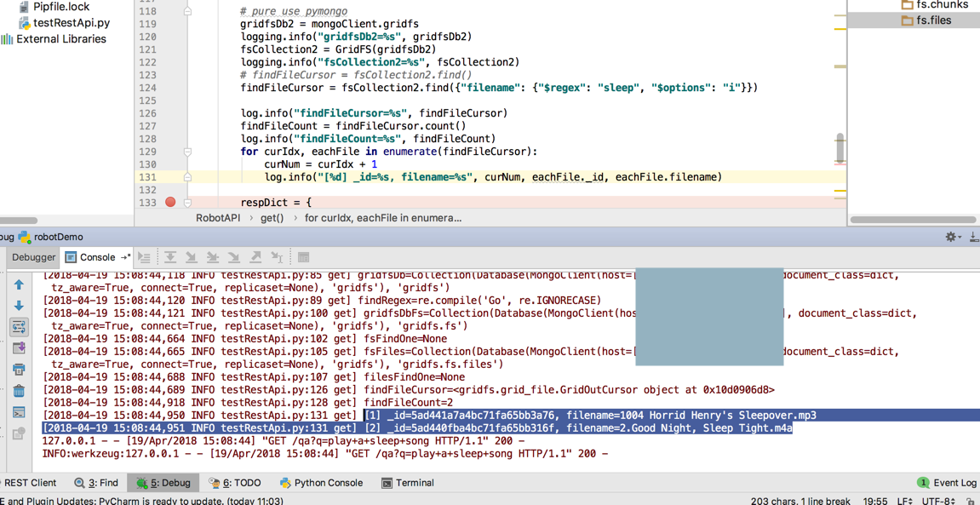Click the Force Step Into debug icon
The image size is (980, 505).
234,257
